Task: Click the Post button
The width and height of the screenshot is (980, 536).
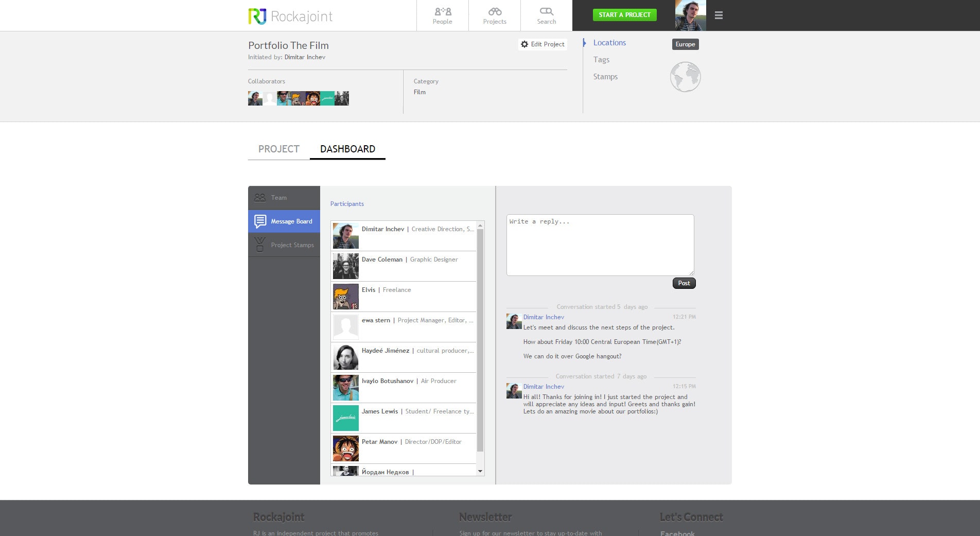Action: pyautogui.click(x=684, y=283)
